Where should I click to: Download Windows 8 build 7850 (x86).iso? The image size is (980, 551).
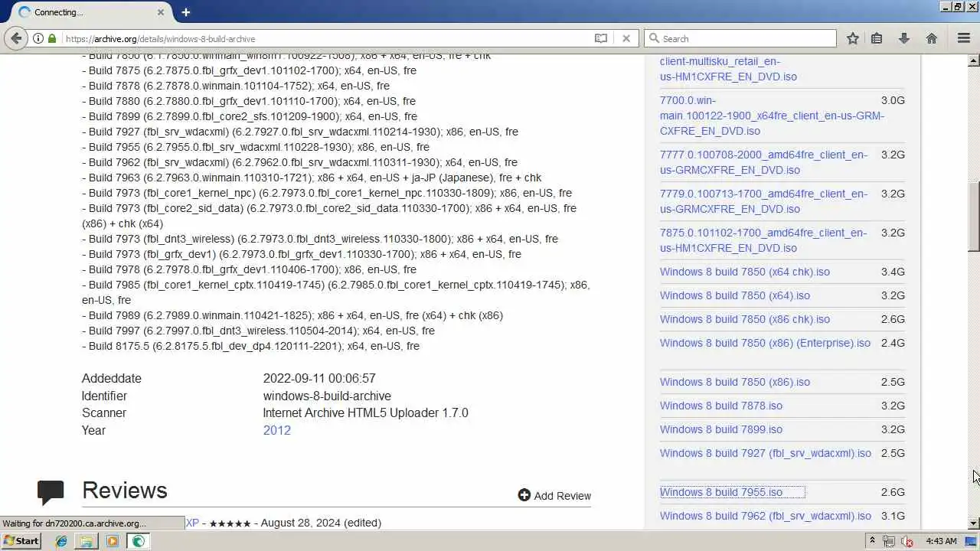735,382
